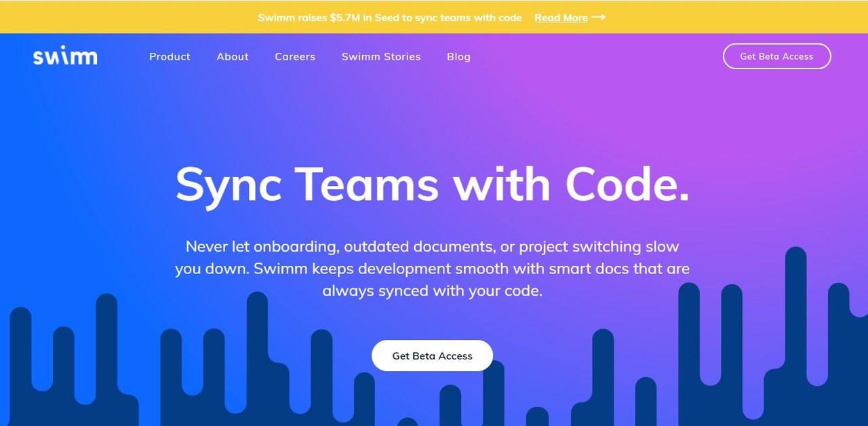Click the 'Sync Teams with Code.' headline
The height and width of the screenshot is (426, 868).
[x=433, y=184]
